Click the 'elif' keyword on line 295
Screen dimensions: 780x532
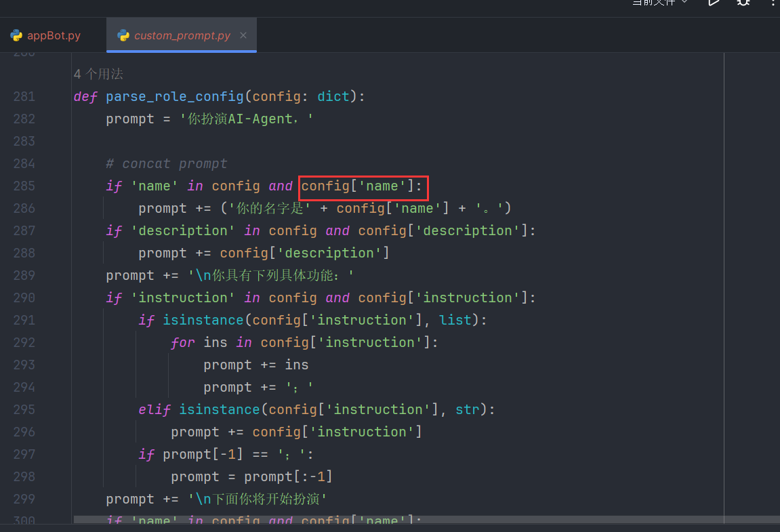pos(155,409)
